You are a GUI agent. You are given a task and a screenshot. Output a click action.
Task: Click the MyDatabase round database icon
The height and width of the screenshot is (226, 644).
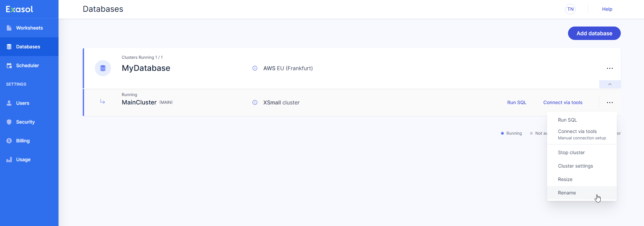(103, 68)
